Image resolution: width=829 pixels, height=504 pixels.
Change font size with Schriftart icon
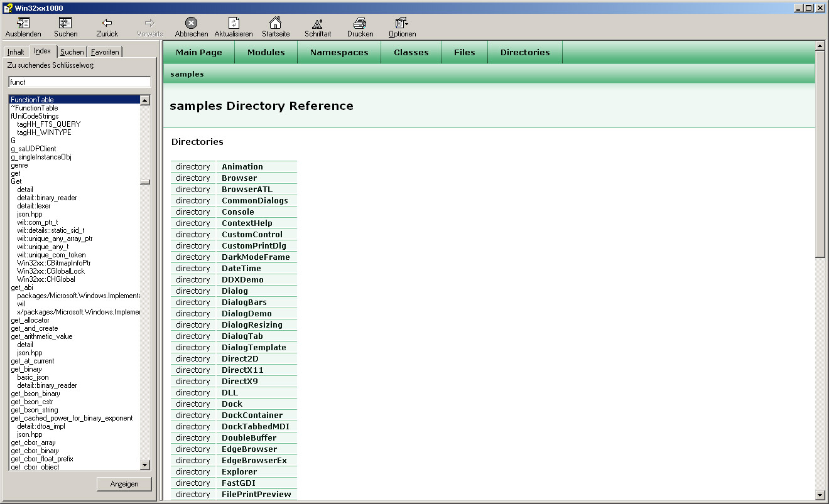[x=317, y=23]
